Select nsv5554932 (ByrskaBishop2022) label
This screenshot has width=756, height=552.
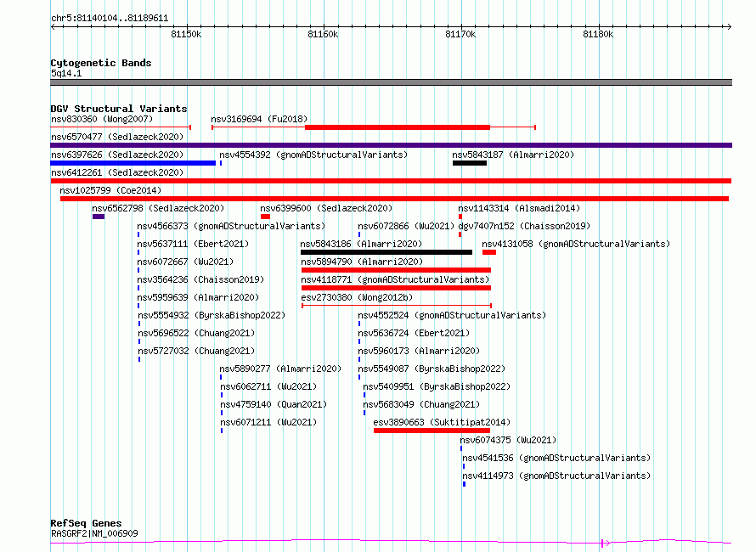pos(212,315)
